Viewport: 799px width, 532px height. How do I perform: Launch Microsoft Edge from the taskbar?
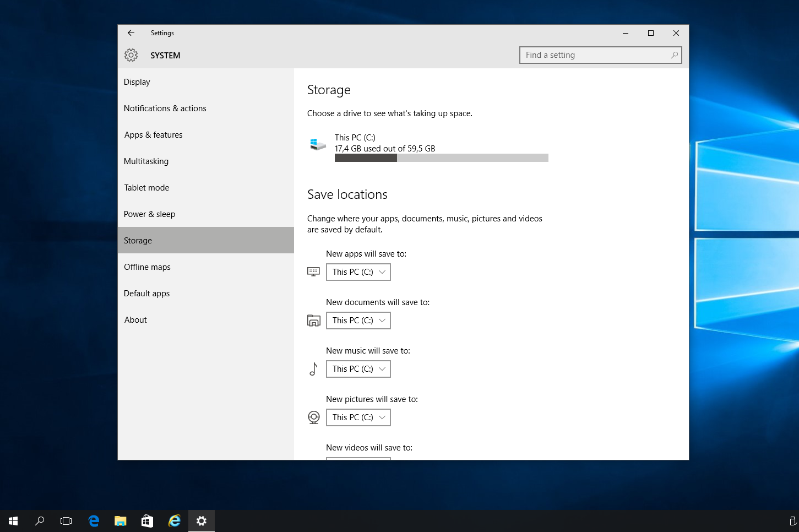pyautogui.click(x=94, y=520)
